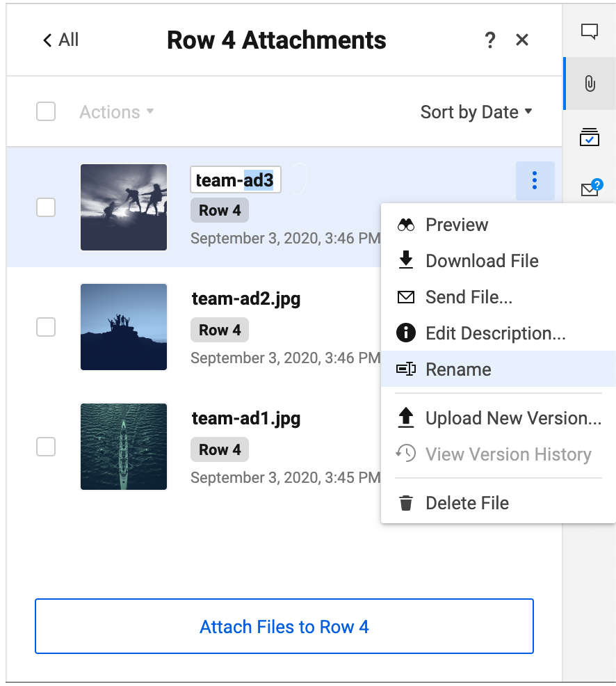
Task: Click the trash icon for Delete File
Action: [406, 503]
